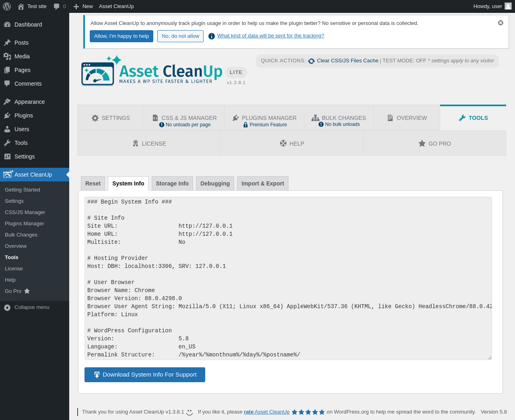Click Asset CleanUp sidebar menu icon
This screenshot has width=515, height=420.
pyautogui.click(x=8, y=174)
